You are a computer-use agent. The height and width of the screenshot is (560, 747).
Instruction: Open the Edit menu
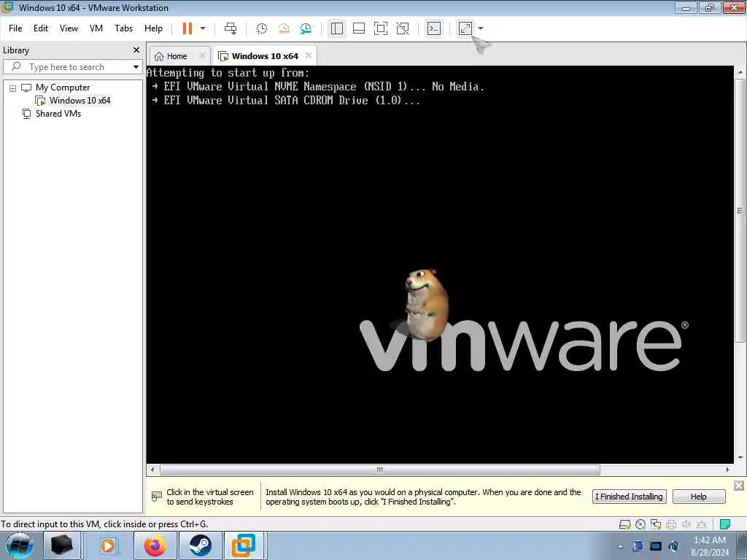coord(41,28)
